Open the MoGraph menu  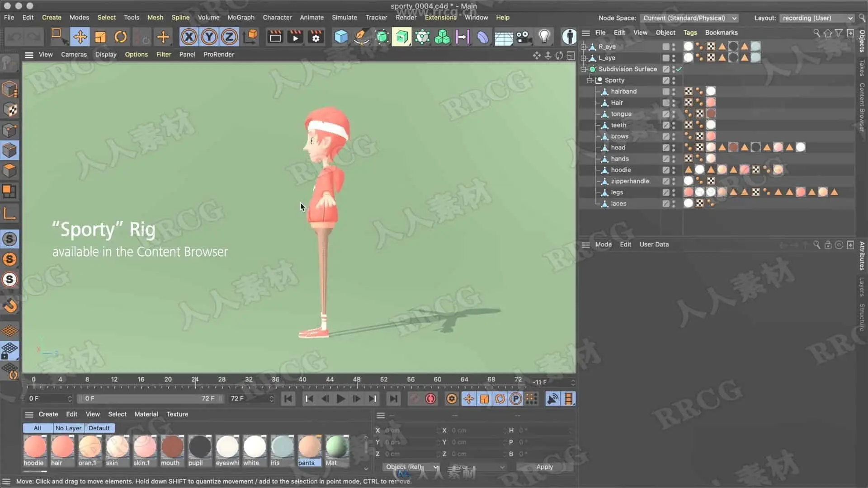tap(241, 17)
